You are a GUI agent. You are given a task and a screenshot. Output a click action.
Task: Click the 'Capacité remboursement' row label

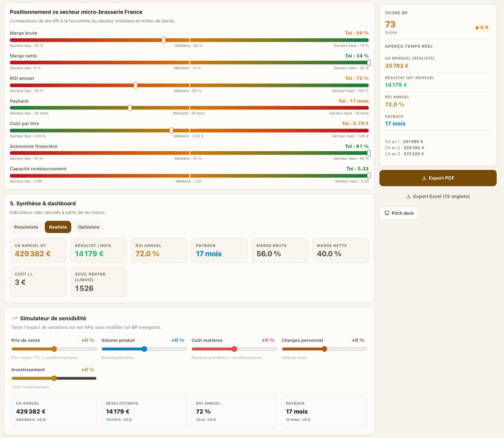[38, 169]
